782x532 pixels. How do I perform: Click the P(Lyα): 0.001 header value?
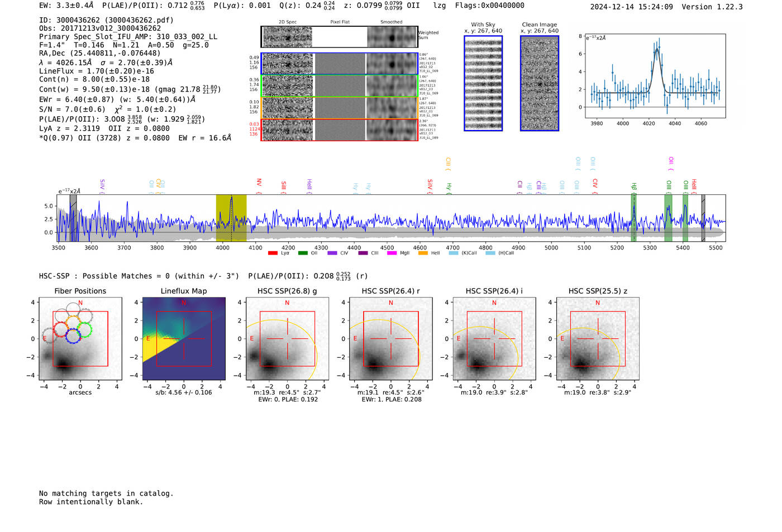(242, 6)
